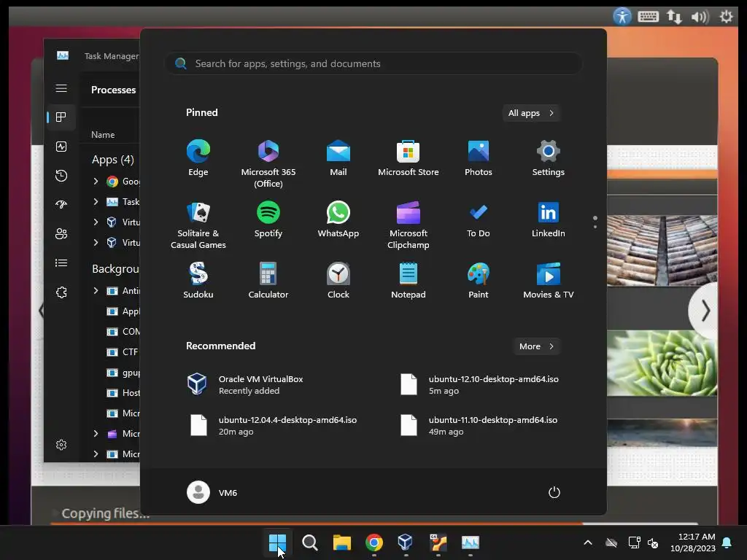Expand first VirtualBox process row
747x560 pixels.
[x=96, y=222]
